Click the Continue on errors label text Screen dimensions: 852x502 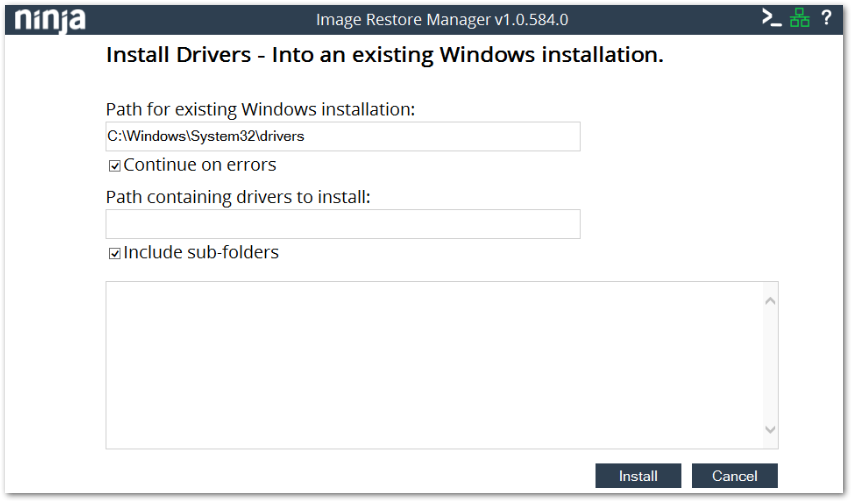200,165
